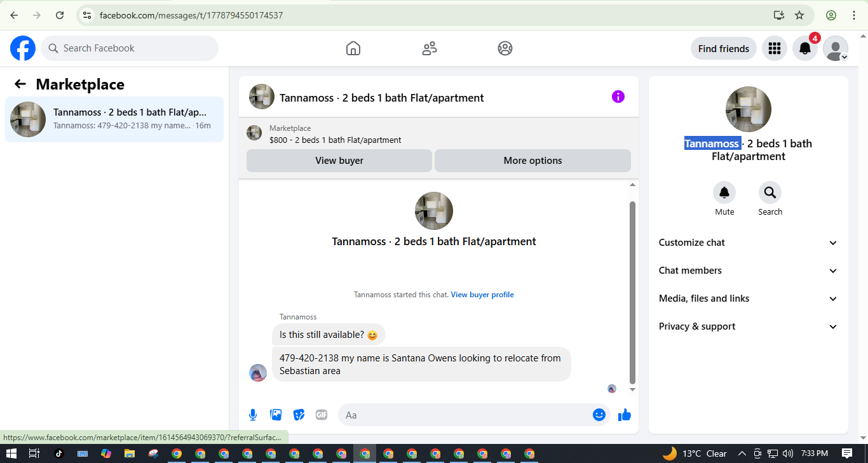Choose a sticker from the sticker icon
868x463 pixels.
click(x=299, y=415)
